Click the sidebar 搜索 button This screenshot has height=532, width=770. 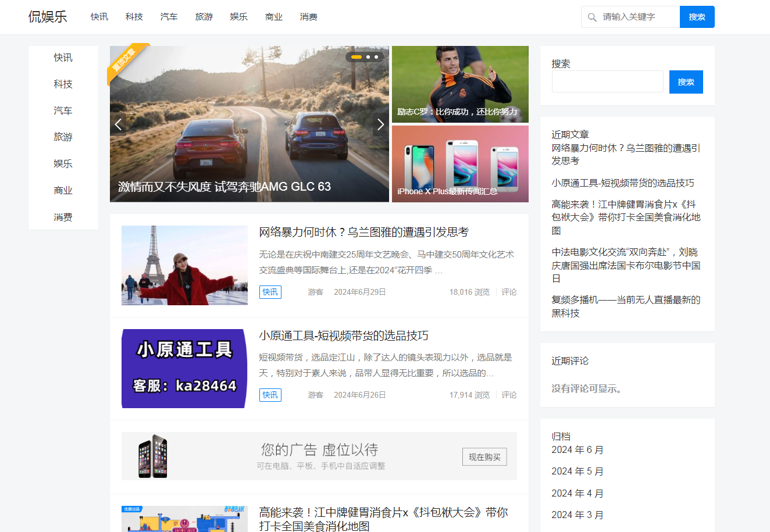coord(686,82)
